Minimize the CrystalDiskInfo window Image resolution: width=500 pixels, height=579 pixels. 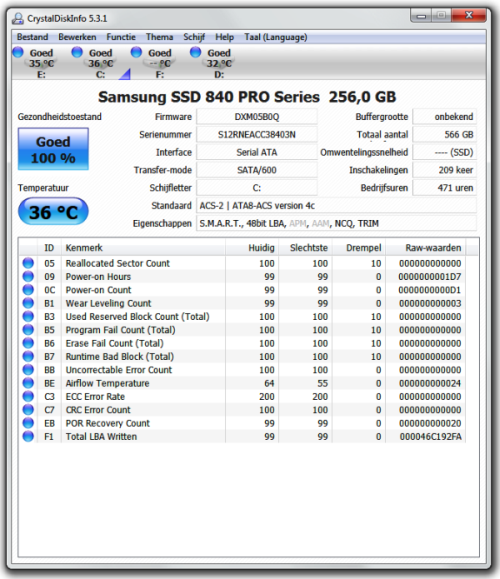(421, 16)
